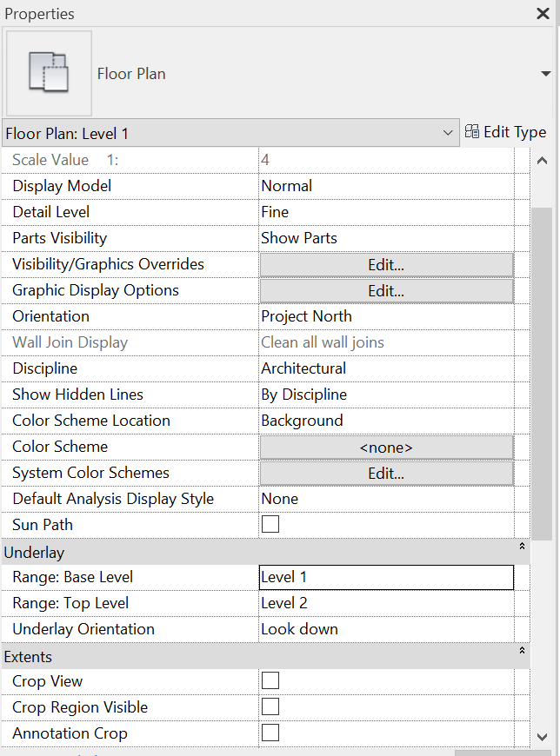Click the Edit Type grid icon
The image size is (560, 756).
point(472,131)
